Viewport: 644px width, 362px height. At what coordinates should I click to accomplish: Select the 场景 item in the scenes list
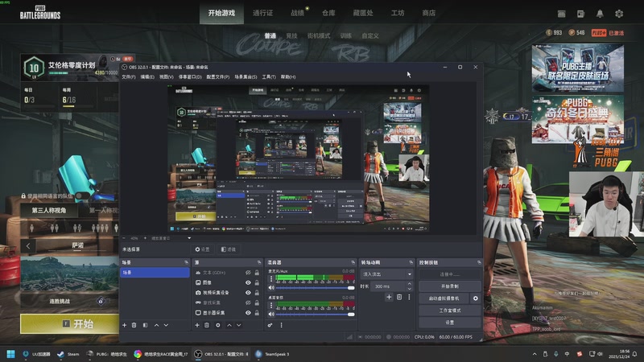[x=155, y=273]
